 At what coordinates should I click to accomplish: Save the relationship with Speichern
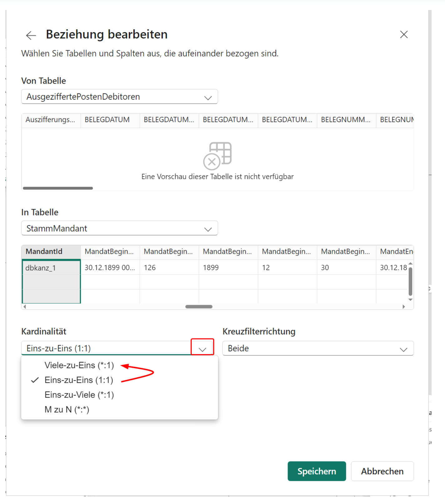[317, 471]
